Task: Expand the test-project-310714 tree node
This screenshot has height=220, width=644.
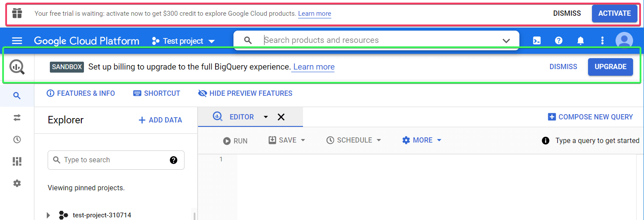Action: click(x=49, y=215)
